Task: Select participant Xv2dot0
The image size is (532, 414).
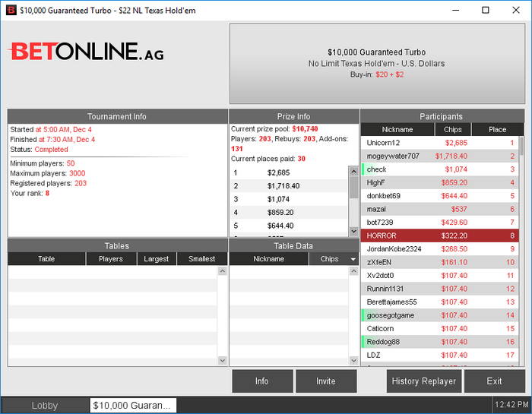Action: point(440,275)
